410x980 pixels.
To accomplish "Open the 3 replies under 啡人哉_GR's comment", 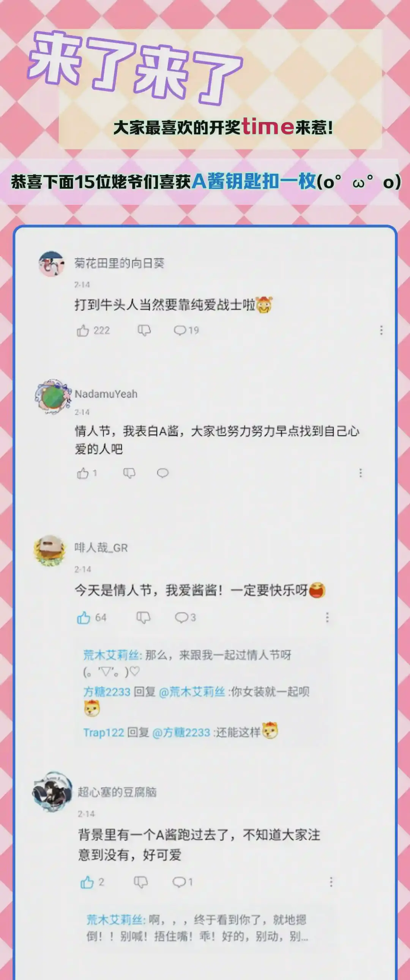I will coord(185,617).
